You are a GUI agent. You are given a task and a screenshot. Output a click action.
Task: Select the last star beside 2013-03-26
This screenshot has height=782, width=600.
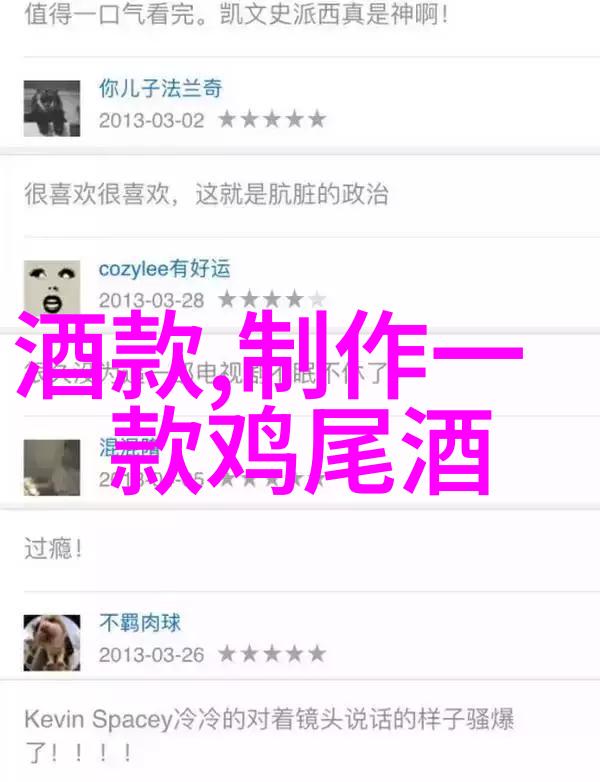(317, 654)
